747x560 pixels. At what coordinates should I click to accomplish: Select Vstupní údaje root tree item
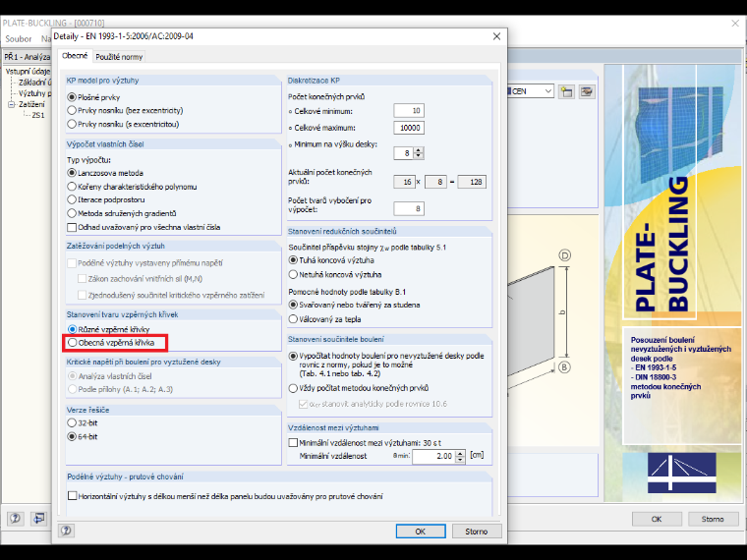pyautogui.click(x=28, y=72)
